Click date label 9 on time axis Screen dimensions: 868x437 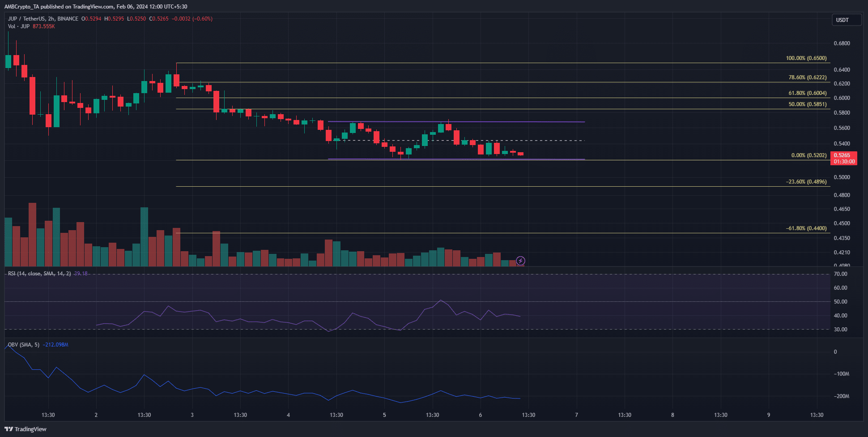tap(769, 415)
